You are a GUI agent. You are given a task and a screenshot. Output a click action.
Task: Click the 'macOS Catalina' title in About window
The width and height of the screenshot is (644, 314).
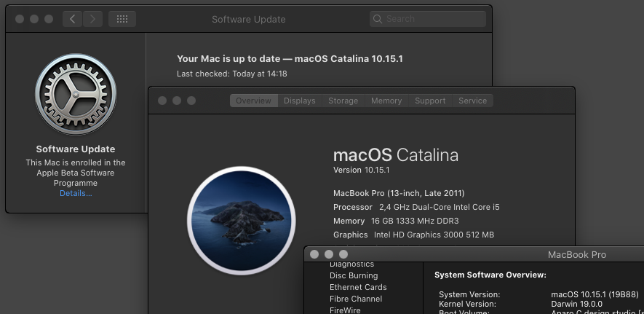coord(396,155)
